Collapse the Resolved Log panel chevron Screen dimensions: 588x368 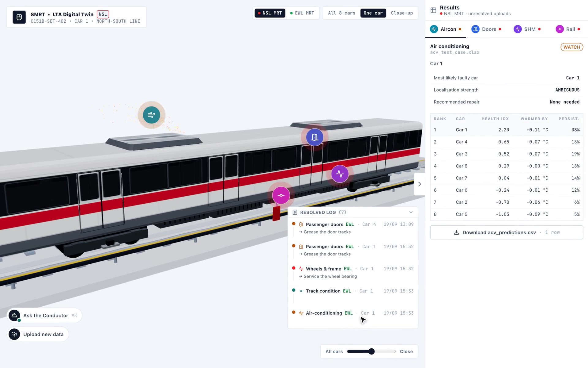click(411, 212)
